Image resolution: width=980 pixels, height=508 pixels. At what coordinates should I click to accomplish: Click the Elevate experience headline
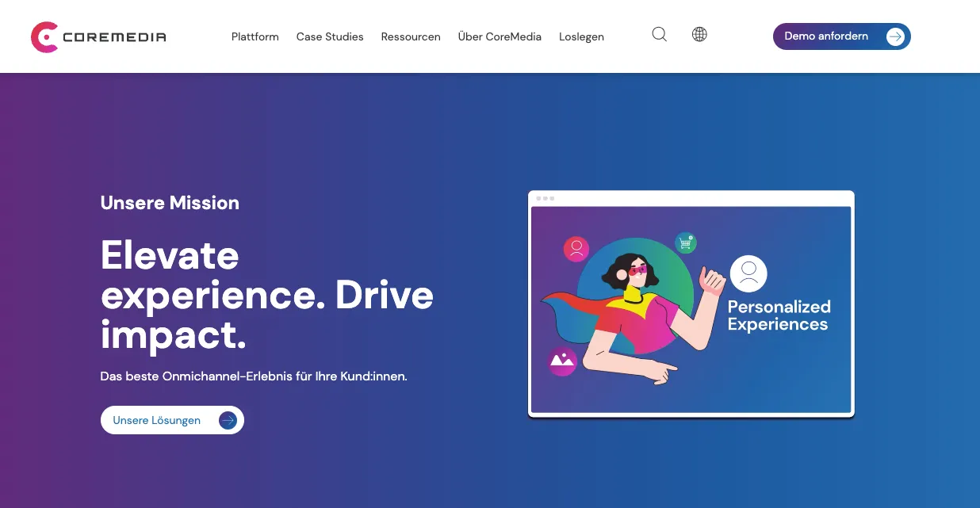[266, 296]
